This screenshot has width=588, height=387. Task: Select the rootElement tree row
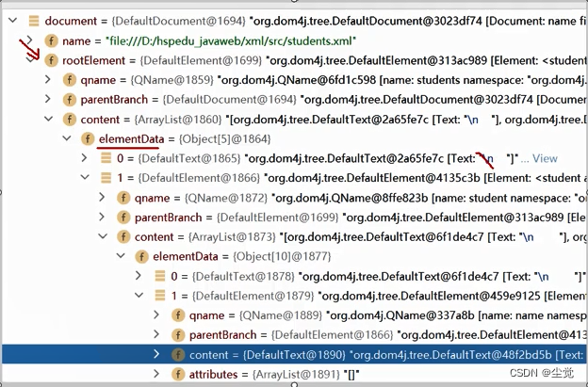click(x=295, y=60)
